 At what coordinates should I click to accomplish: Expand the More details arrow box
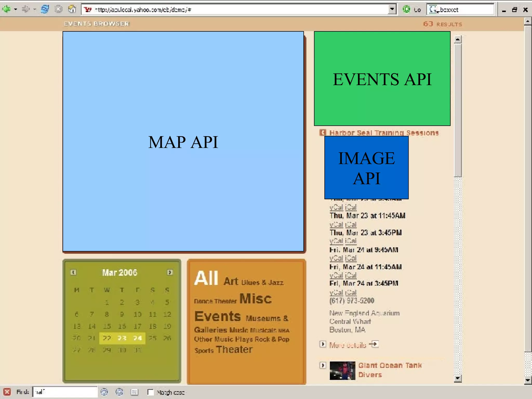(x=323, y=344)
